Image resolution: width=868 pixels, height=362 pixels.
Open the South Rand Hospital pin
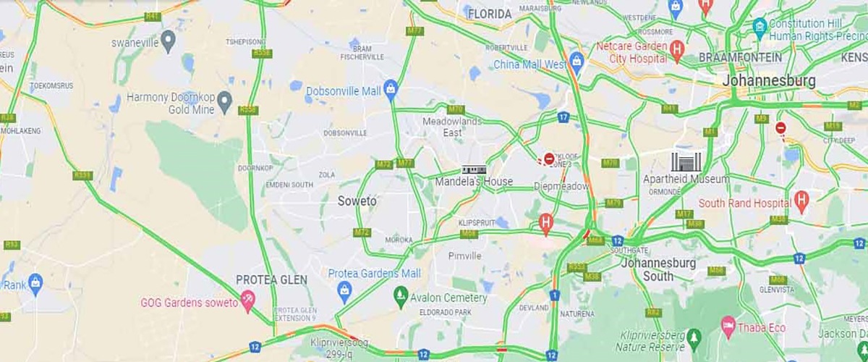click(801, 201)
